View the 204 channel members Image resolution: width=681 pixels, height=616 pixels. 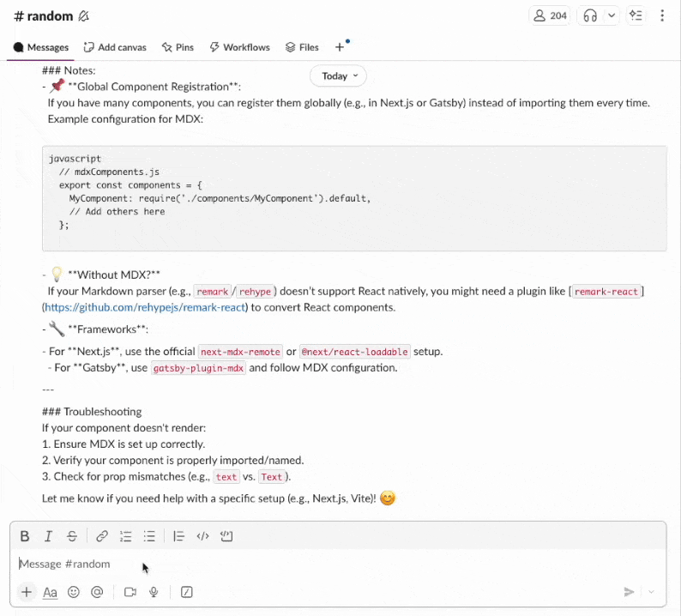tap(550, 15)
